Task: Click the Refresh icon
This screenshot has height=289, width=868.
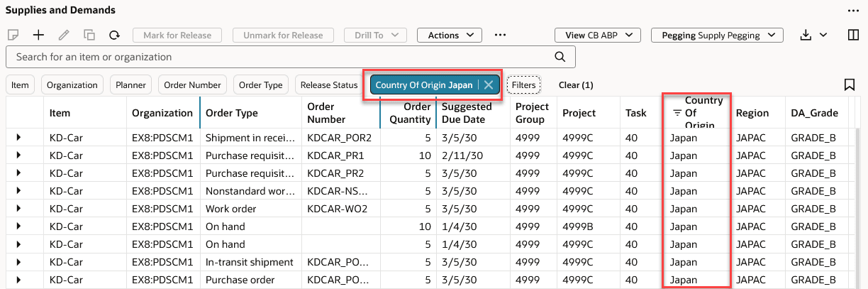Action: pyautogui.click(x=113, y=35)
